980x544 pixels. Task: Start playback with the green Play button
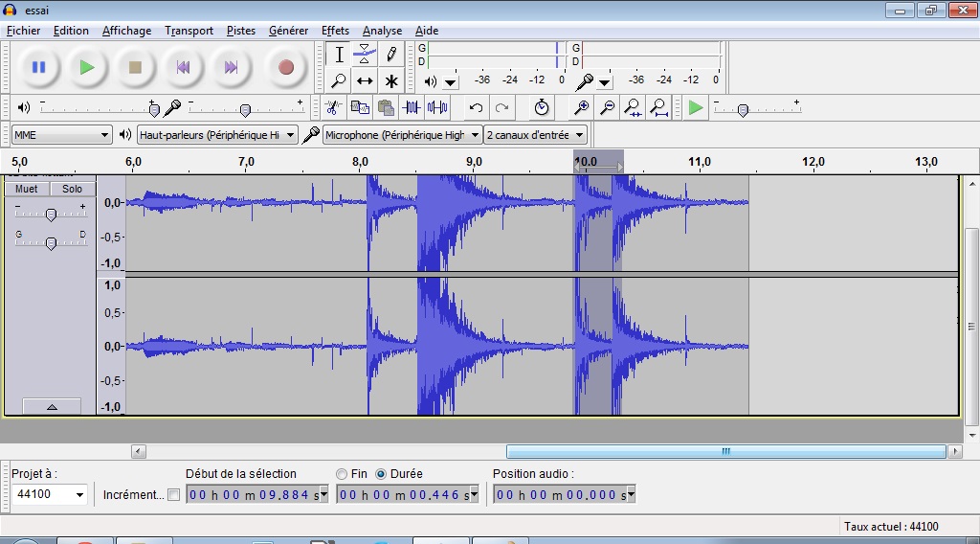[x=87, y=67]
